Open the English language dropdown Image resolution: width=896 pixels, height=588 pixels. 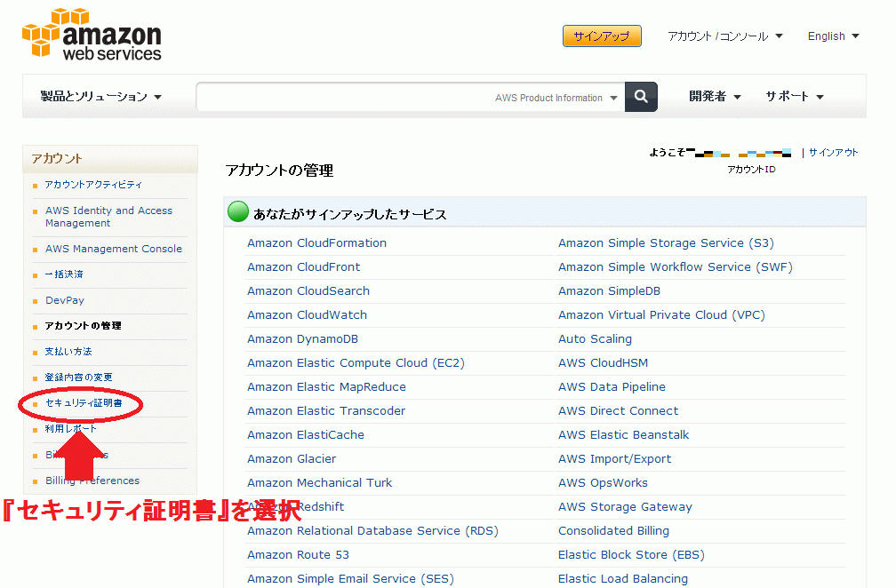833,36
